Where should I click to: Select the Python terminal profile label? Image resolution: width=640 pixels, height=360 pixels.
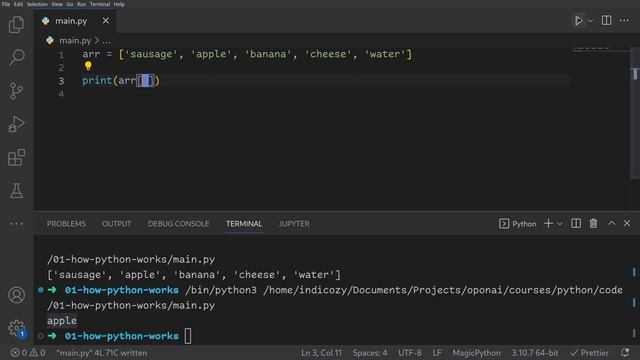518,224
